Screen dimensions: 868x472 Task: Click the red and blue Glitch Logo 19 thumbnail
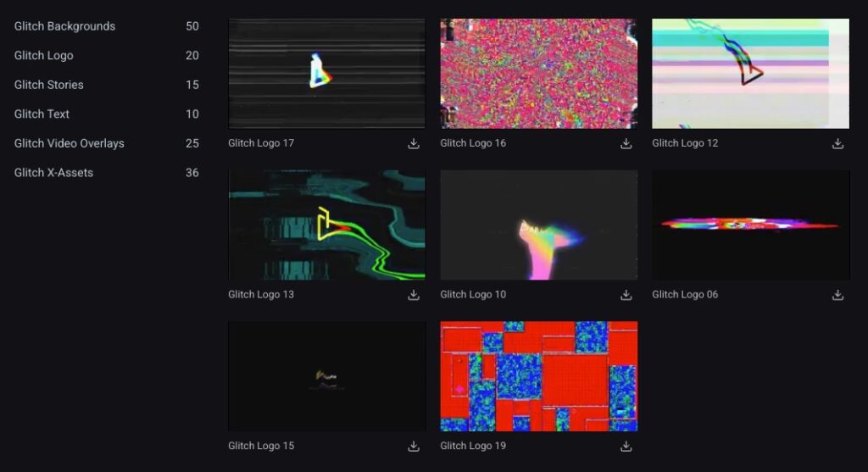[538, 376]
